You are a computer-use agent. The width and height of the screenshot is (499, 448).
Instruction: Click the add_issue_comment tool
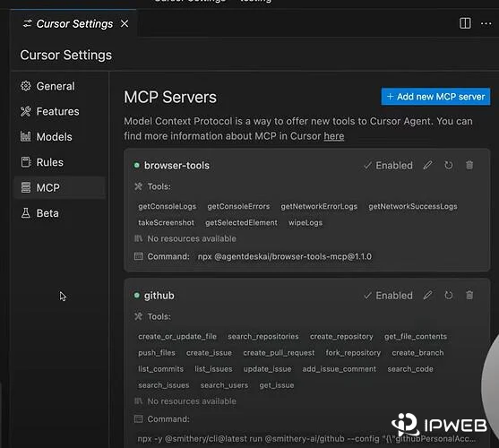[340, 369]
